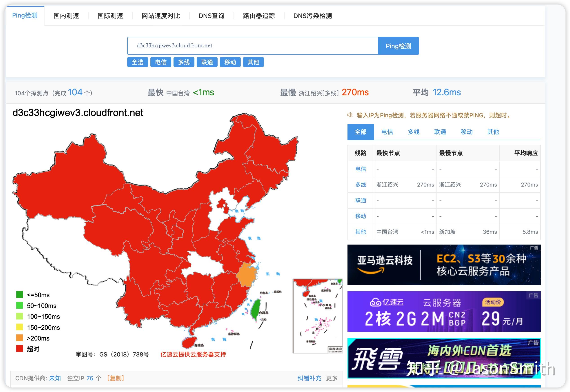Click the 更多 link
Viewport: 570px width, 392px height.
click(x=332, y=378)
